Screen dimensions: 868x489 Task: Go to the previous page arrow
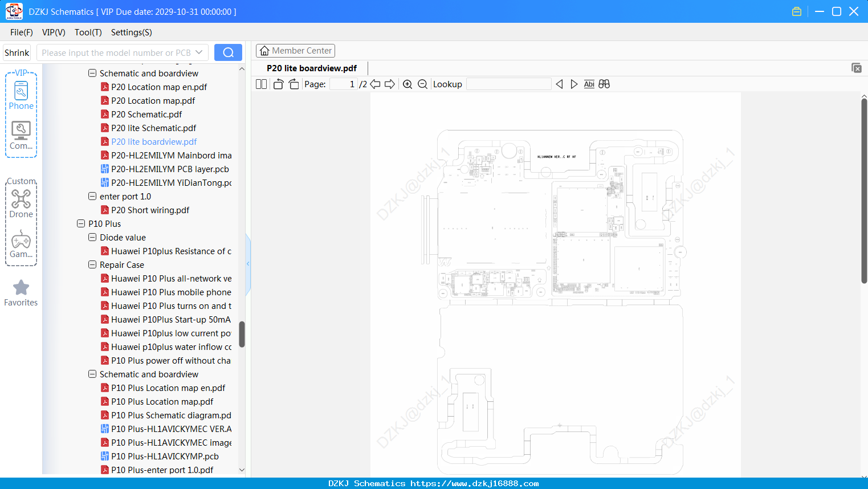(375, 84)
